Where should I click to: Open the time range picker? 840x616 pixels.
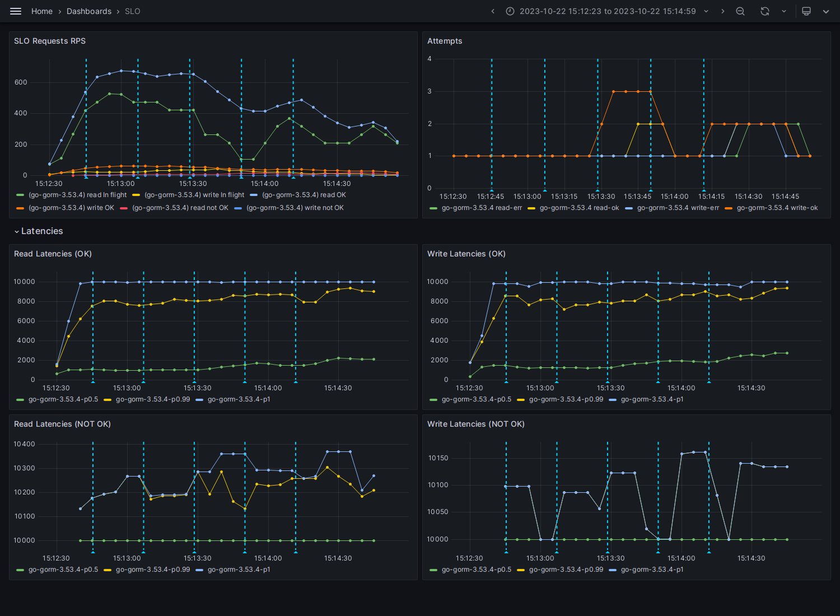tap(607, 11)
